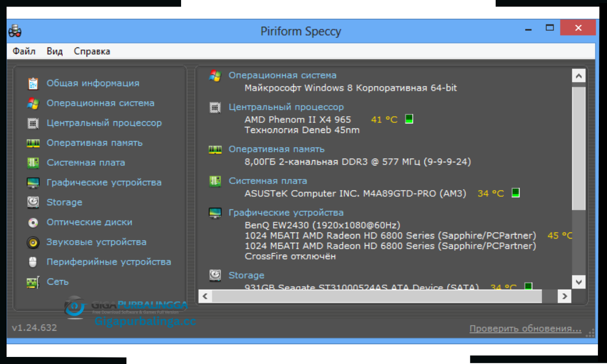The image size is (607, 364).
Task: Select Центральный процессор in the sidebar
Action: coord(104,123)
